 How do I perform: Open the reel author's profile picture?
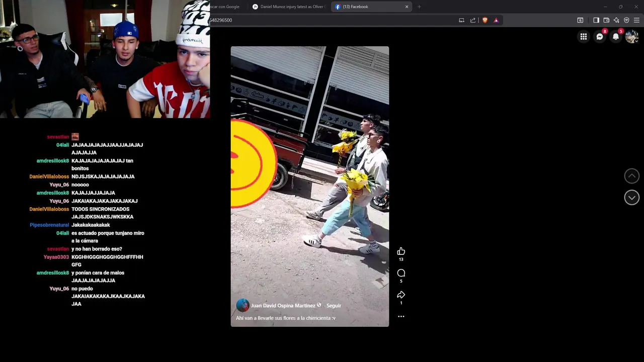click(243, 305)
